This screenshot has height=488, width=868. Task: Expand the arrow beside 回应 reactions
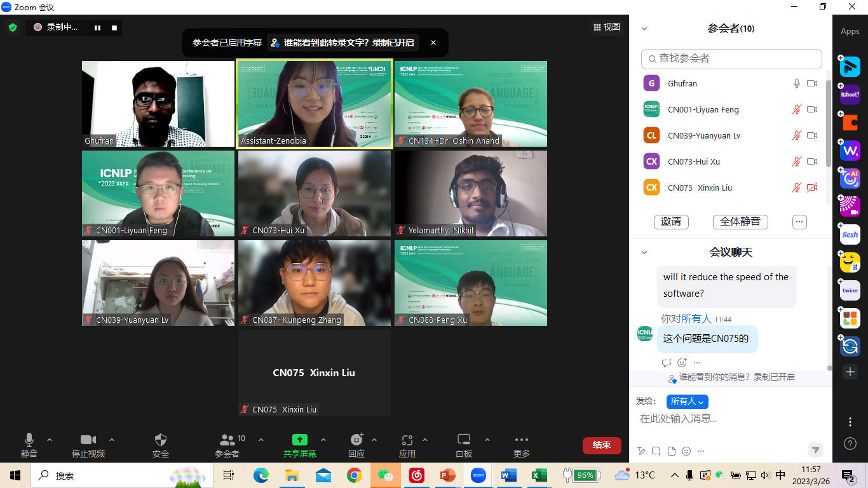[x=374, y=440]
